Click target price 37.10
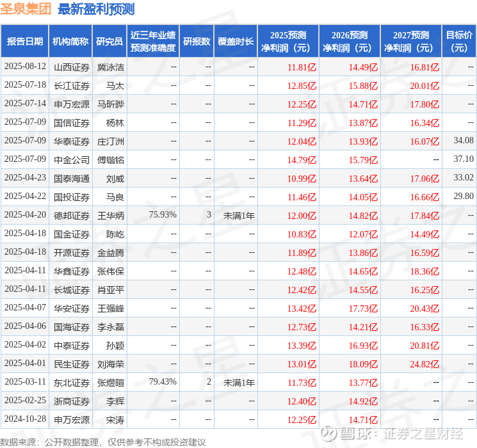This screenshot has width=477, height=448. tap(464, 159)
